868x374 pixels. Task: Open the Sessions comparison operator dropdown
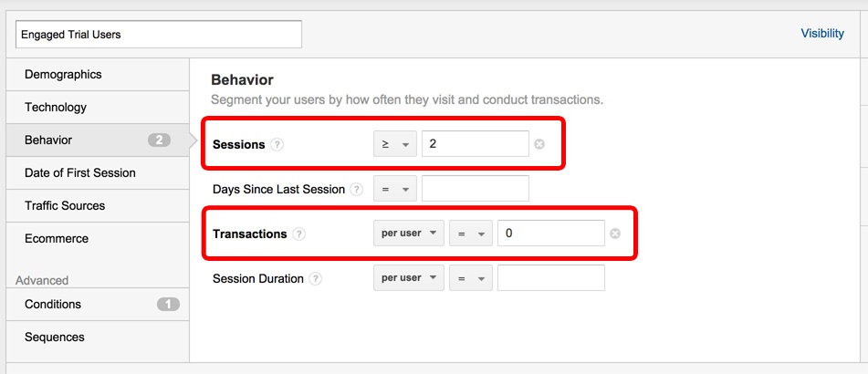[394, 144]
